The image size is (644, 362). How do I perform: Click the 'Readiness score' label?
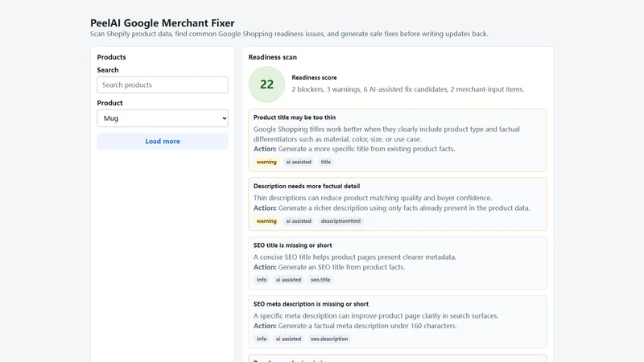pos(314,77)
